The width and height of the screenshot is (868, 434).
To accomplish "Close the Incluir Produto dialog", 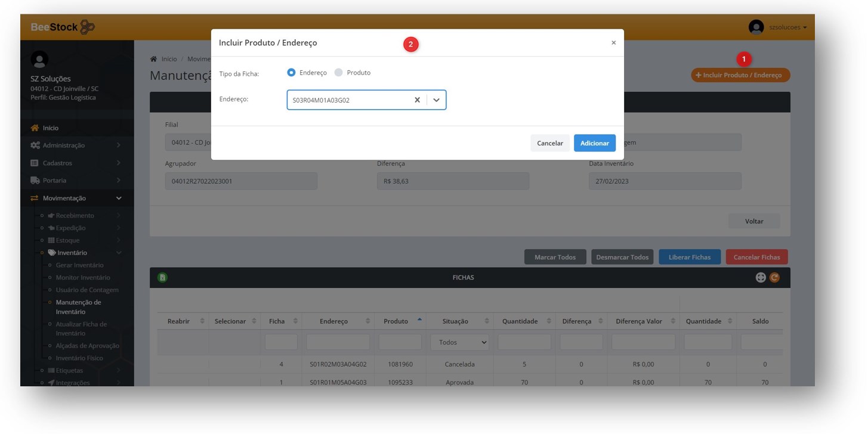I will (613, 43).
